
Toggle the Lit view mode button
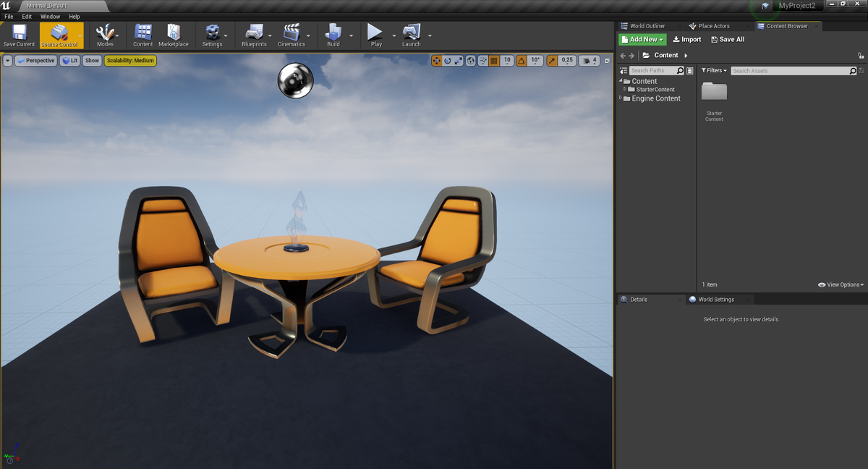(x=70, y=61)
